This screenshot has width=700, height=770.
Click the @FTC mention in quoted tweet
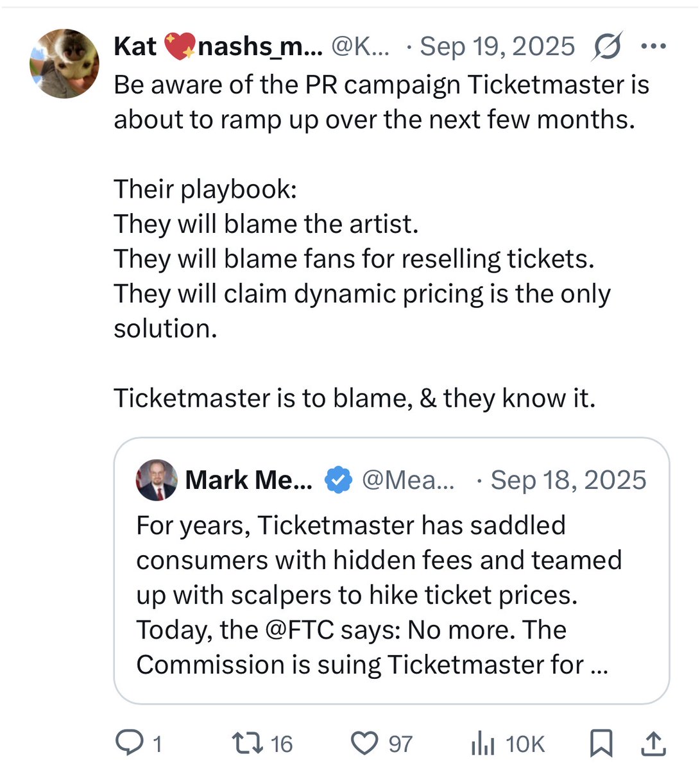coord(300,629)
